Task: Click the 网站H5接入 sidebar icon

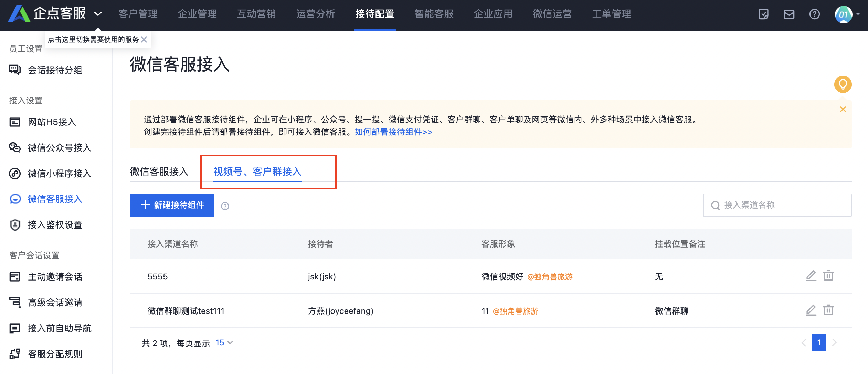Action: 15,122
